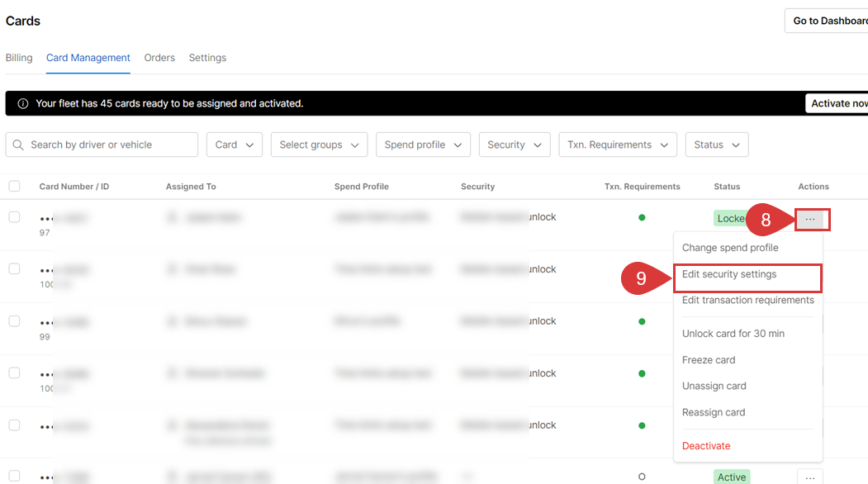Toggle the select-all checkbox in table header
Screen dimensions: 868x484
14,187
